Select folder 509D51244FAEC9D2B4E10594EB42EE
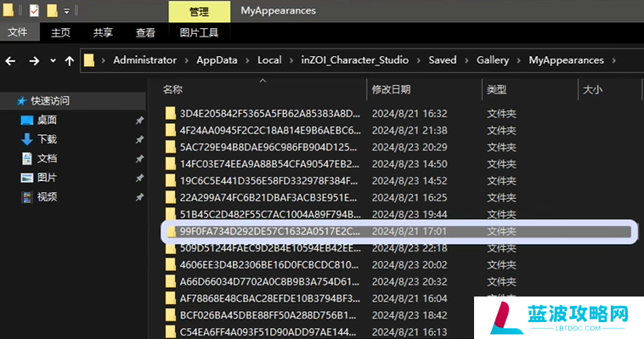 click(x=270, y=248)
